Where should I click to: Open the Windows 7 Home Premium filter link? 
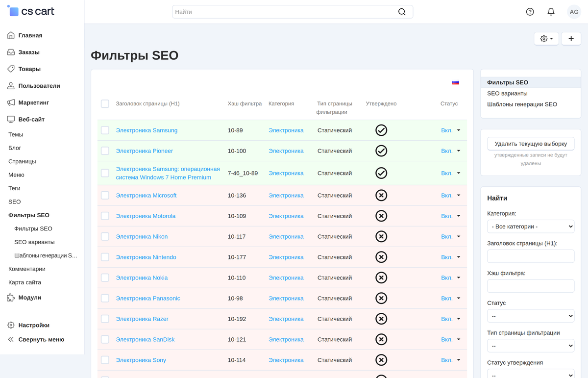click(x=168, y=173)
